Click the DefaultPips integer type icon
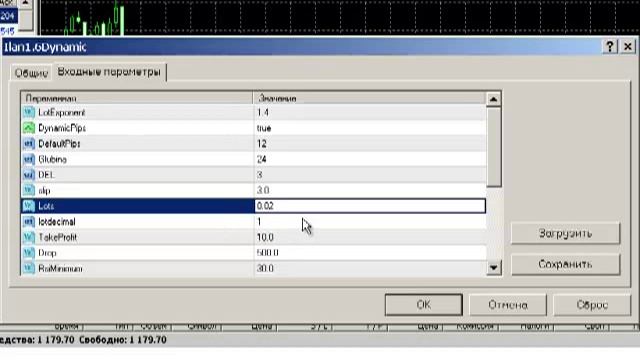Image resolution: width=640 pixels, height=360 pixels. click(29, 144)
